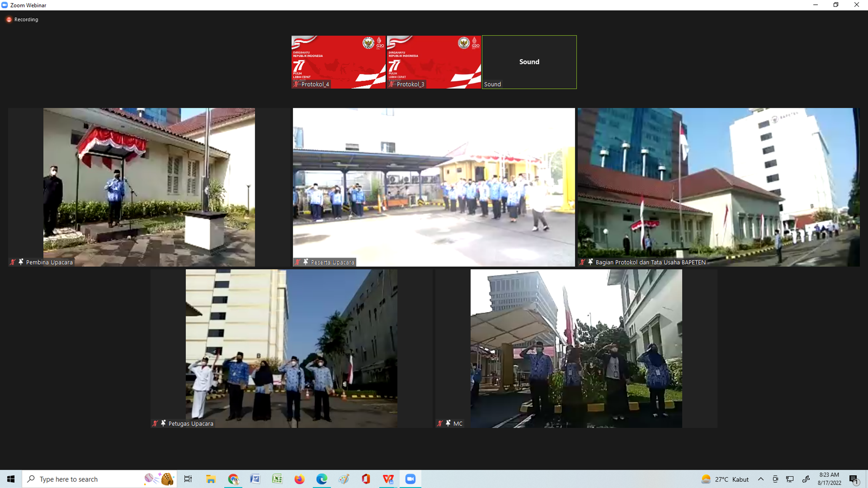The height and width of the screenshot is (488, 868).
Task: Click the muted mic icon on Petugas Upacara
Action: (x=155, y=423)
